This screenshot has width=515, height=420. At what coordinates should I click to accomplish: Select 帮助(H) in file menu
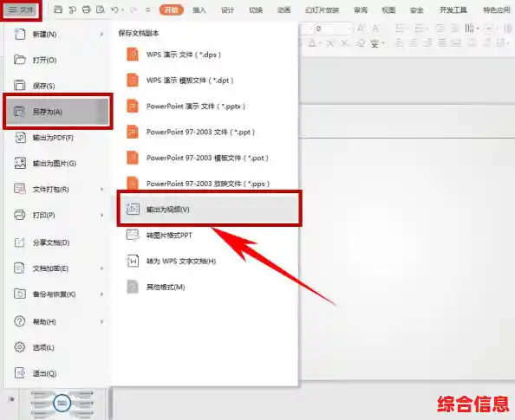58,321
